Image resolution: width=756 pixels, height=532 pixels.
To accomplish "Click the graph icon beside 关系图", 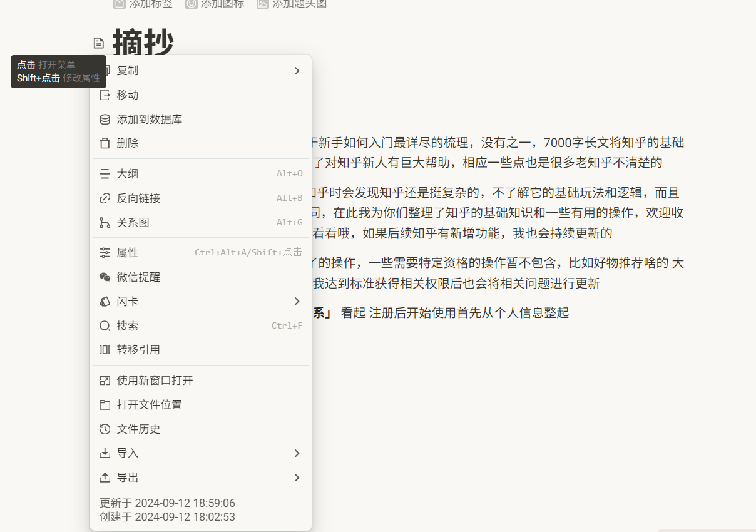I will pyautogui.click(x=104, y=222).
